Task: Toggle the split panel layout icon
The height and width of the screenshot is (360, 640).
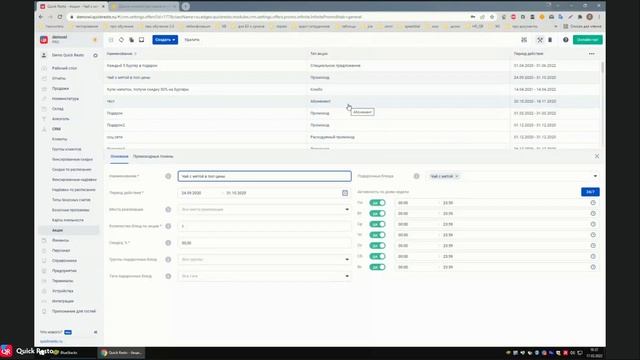Action: pyautogui.click(x=142, y=40)
